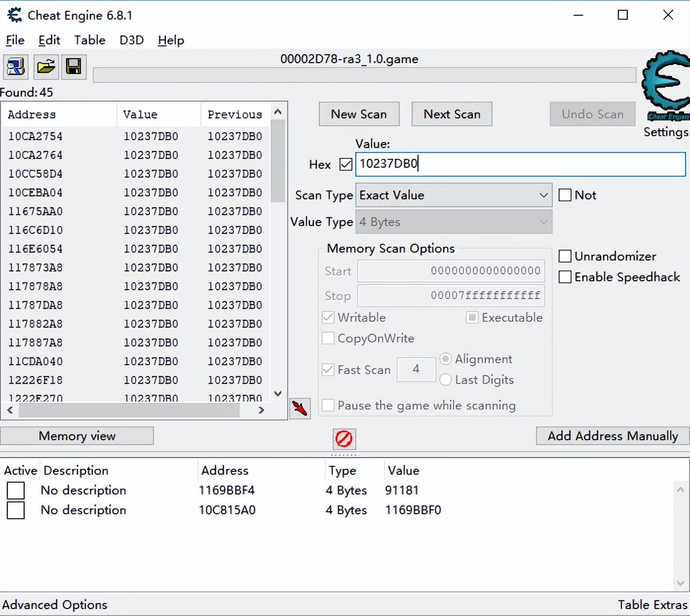Select the Last Digits radio button
690x616 pixels.
point(446,380)
